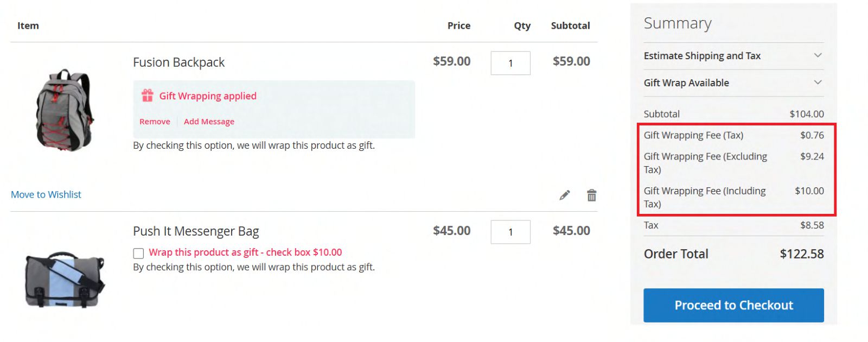Click the pink gift box icon
The image size is (868, 342).
[x=148, y=96]
